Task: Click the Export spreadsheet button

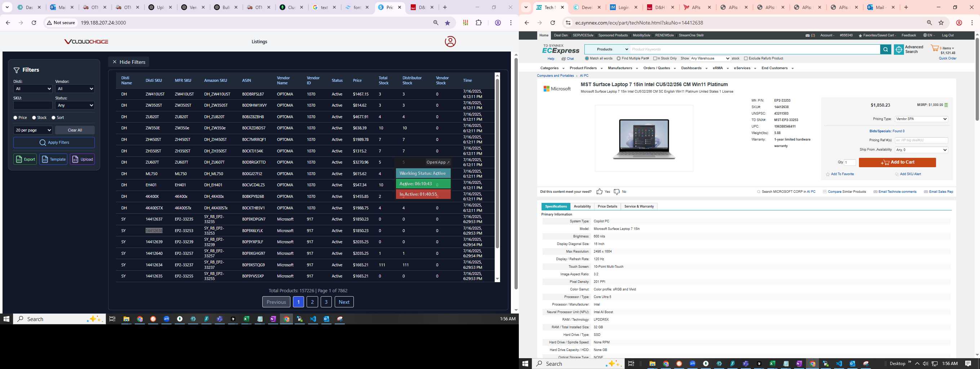Action: 25,159
